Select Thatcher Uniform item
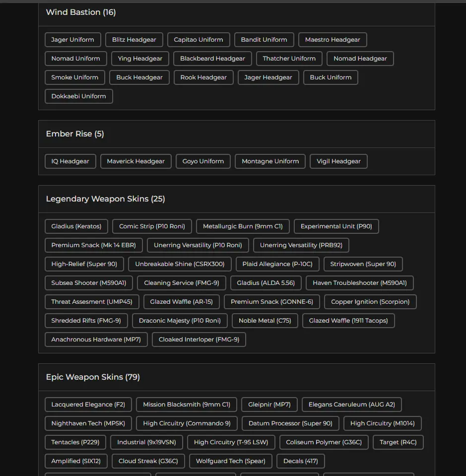 tap(289, 59)
